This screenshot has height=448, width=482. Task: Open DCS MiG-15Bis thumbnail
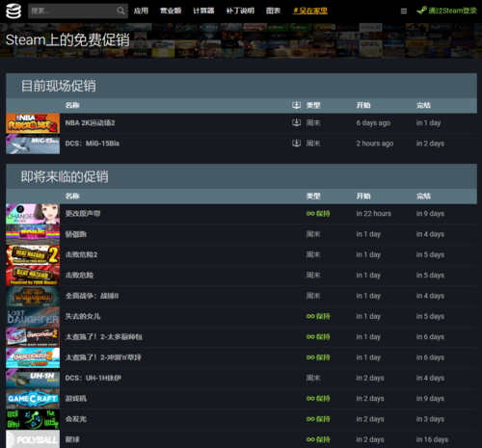(x=33, y=144)
